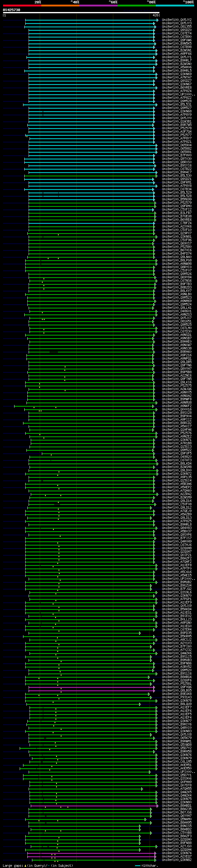Select the UniRef100_A9NKF2 label
Image resolution: width=197 pixels, height=868 pixels.
click(x=176, y=406)
